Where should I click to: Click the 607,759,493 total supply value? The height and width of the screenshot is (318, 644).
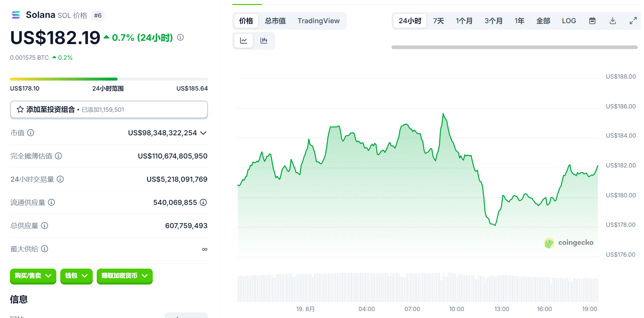click(x=186, y=226)
